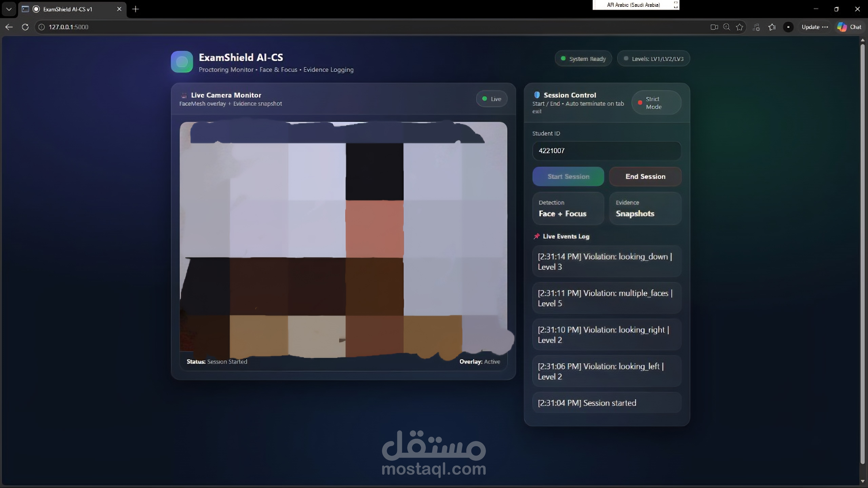The width and height of the screenshot is (868, 488).
Task: Open the browser extensions icon
Action: (756, 27)
